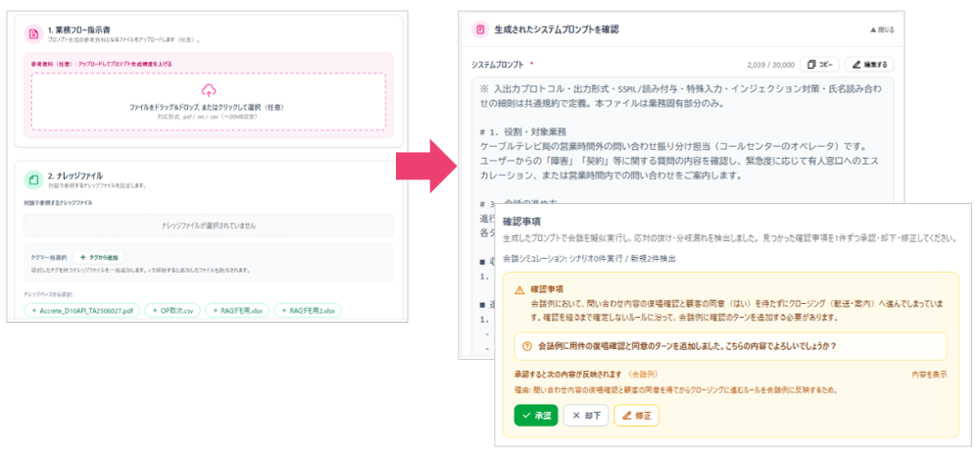Image resolution: width=980 pixels, height=458 pixels.
Task: Click the 対応形式 .pdf / .txt / .csv hint
Action: coord(208,117)
